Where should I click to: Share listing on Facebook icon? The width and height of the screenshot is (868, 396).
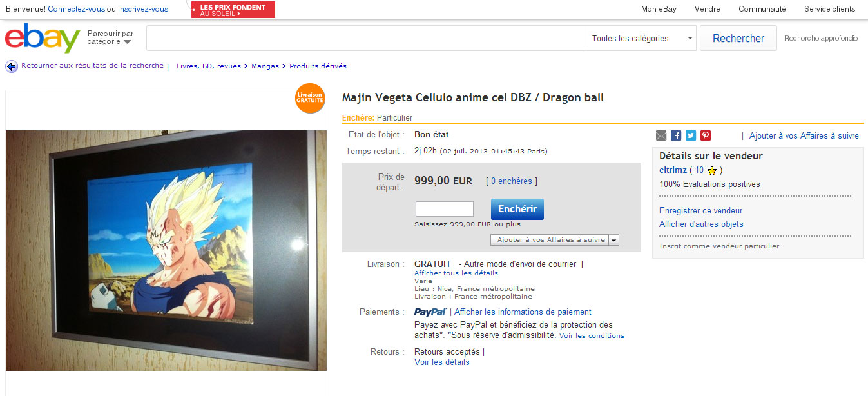(x=676, y=135)
